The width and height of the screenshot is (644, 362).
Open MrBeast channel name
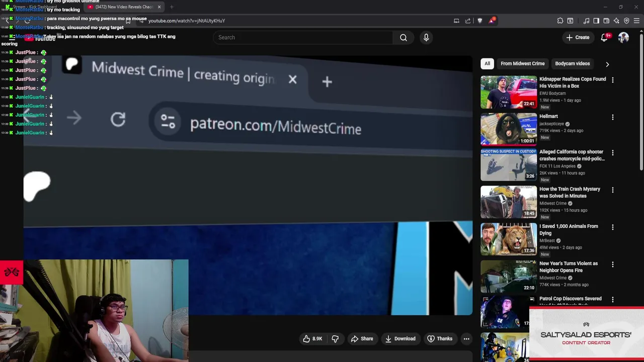point(547,240)
